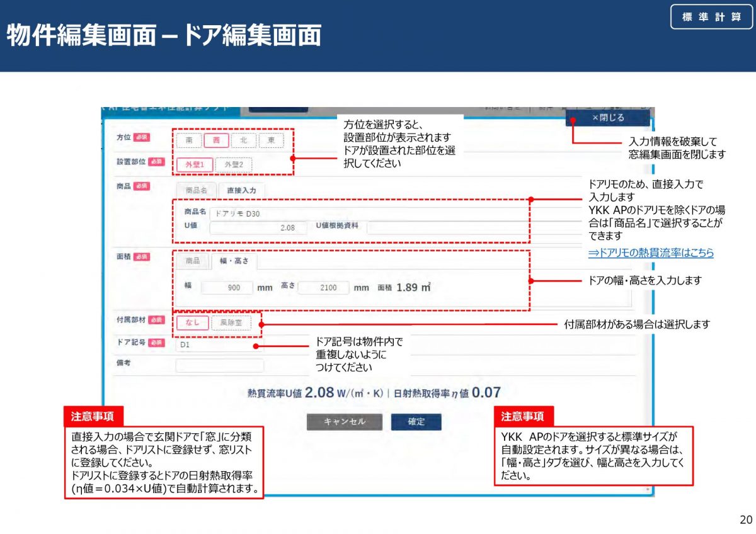Image resolution: width=756 pixels, height=534 pixels.
Task: Click the 幅 width input field
Action: pyautogui.click(x=227, y=288)
